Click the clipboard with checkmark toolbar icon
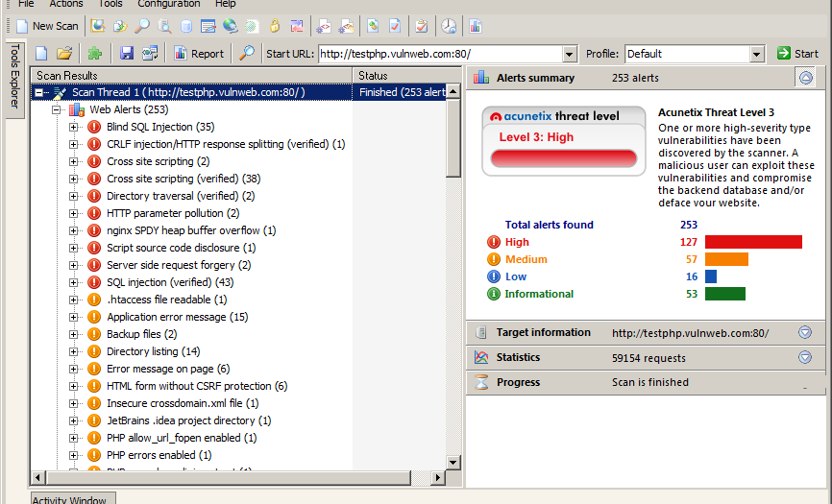The image size is (832, 504). tap(422, 25)
